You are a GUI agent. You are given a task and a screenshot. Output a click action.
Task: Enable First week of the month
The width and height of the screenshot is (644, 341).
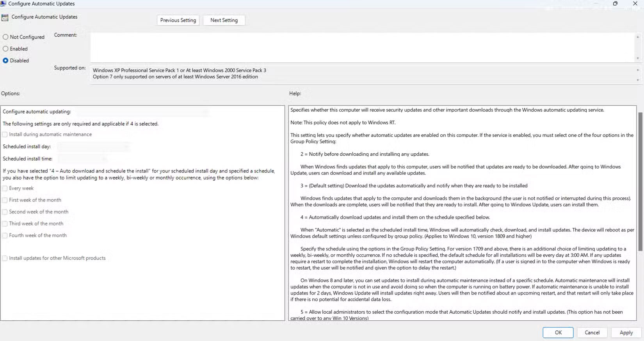pyautogui.click(x=5, y=200)
